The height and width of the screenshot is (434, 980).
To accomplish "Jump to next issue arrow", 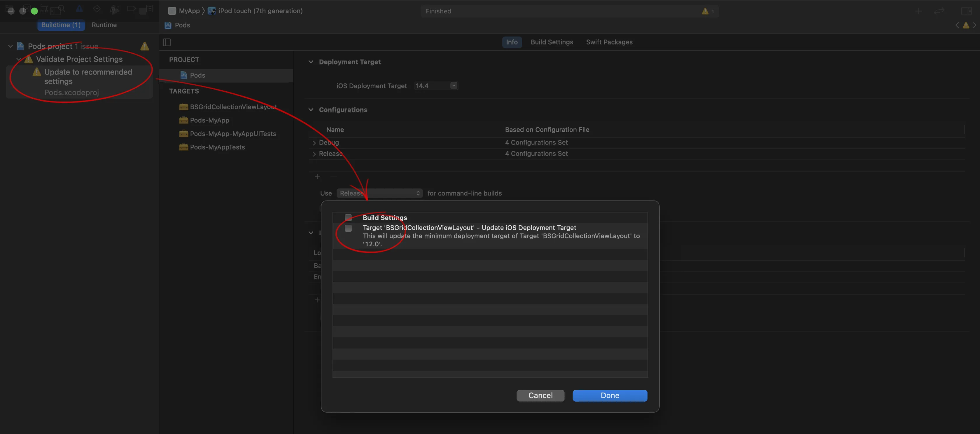I will (974, 25).
